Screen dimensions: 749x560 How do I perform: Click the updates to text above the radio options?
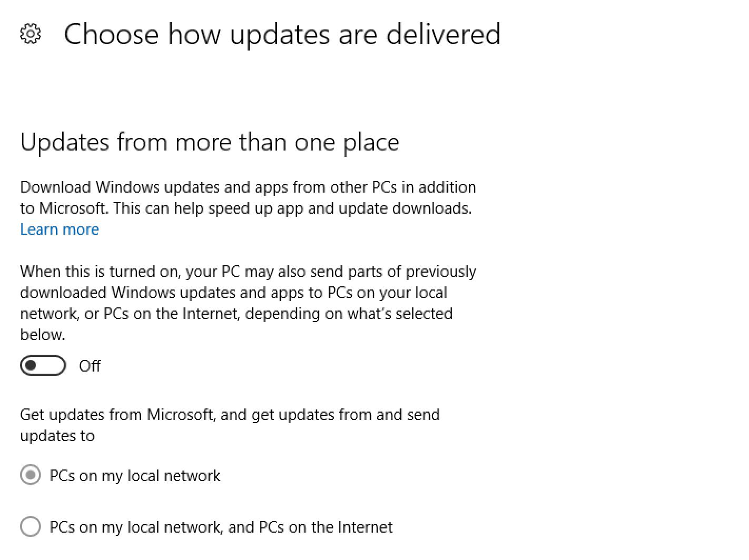pyautogui.click(x=57, y=436)
